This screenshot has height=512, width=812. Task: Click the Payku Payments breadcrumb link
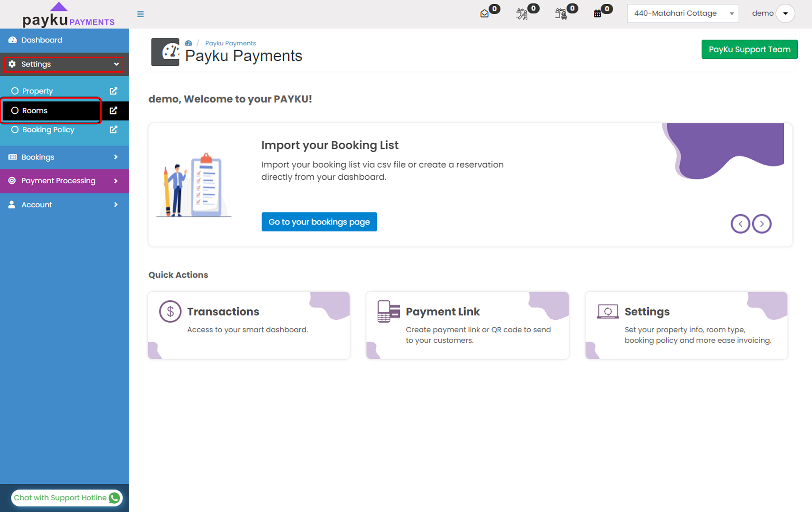pyautogui.click(x=231, y=43)
